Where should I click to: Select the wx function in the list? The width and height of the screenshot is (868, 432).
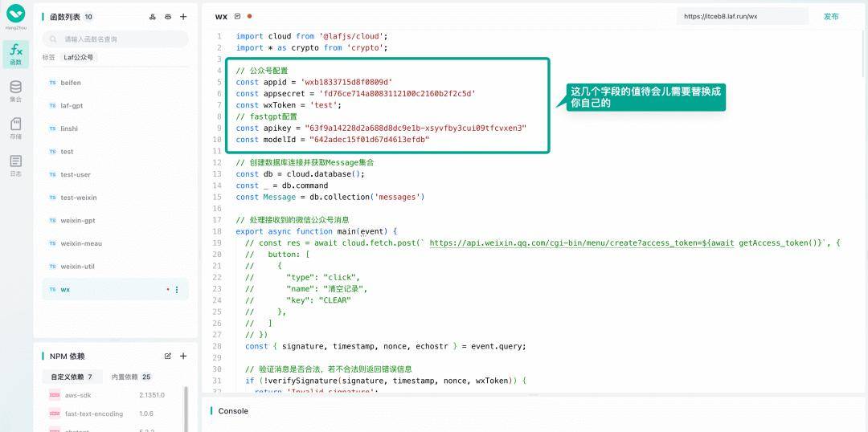coord(115,289)
